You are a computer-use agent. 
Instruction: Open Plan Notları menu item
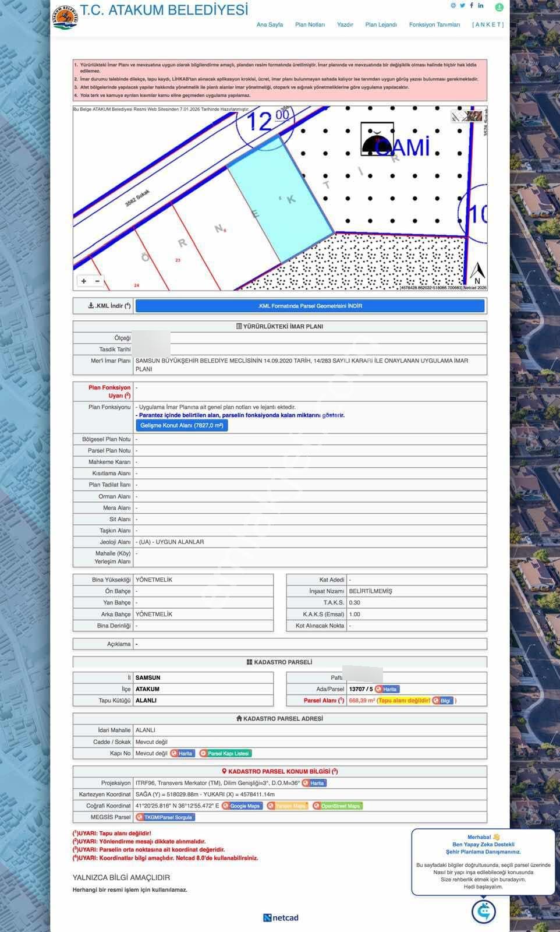coord(310,24)
